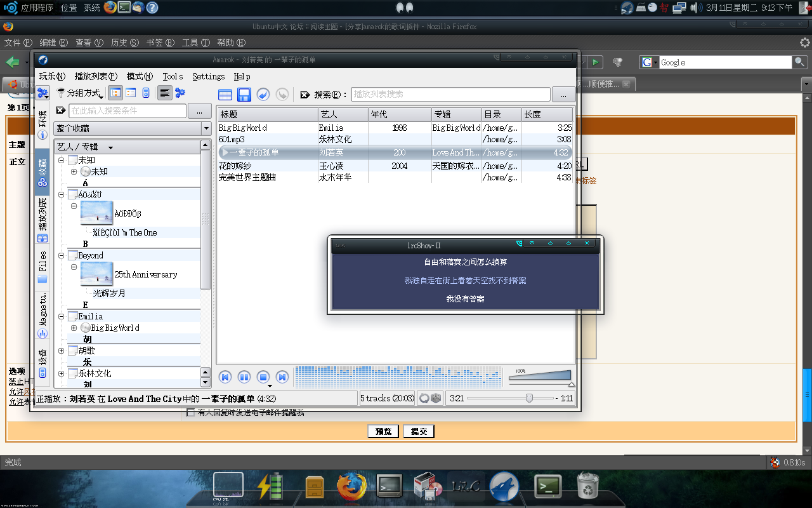Skip to the previous track
This screenshot has width=812, height=508.
[225, 377]
